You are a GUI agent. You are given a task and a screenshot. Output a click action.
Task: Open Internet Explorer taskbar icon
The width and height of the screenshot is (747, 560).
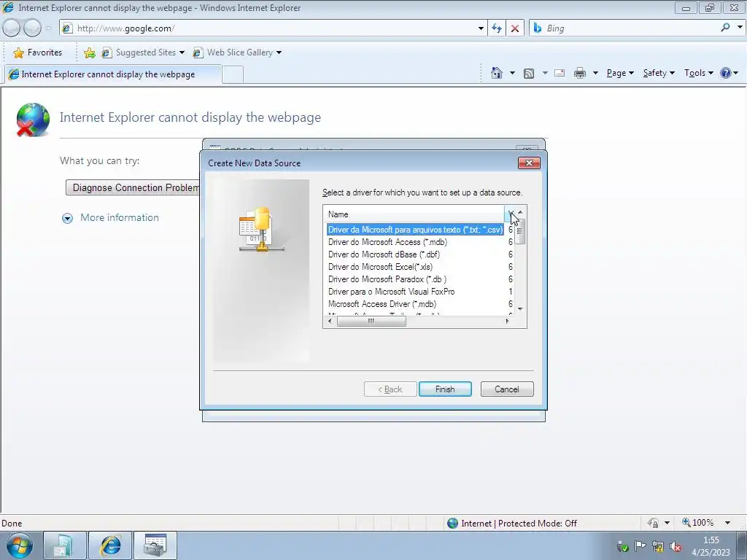click(110, 545)
